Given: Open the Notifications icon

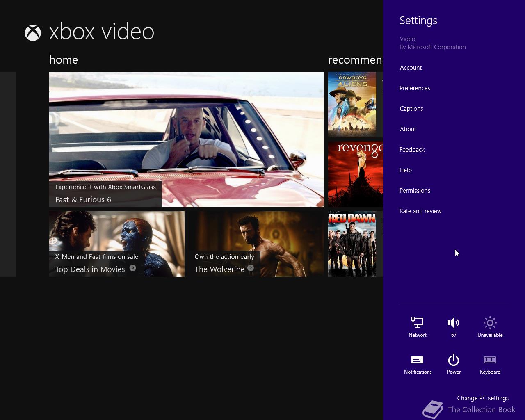Looking at the screenshot, I should [x=418, y=360].
